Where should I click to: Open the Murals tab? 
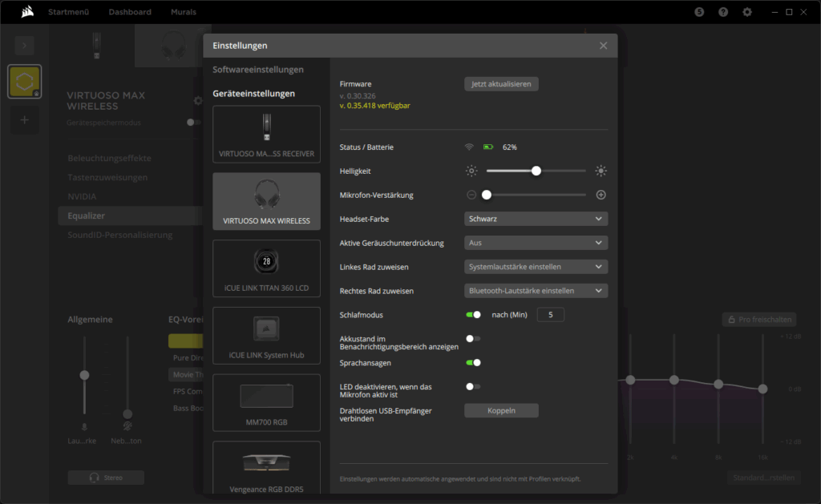click(183, 12)
